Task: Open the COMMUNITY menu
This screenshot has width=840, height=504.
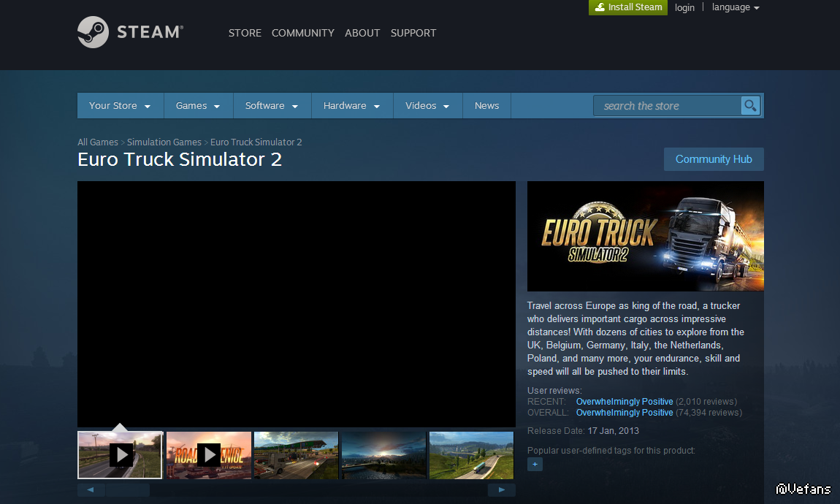Action: [x=302, y=33]
